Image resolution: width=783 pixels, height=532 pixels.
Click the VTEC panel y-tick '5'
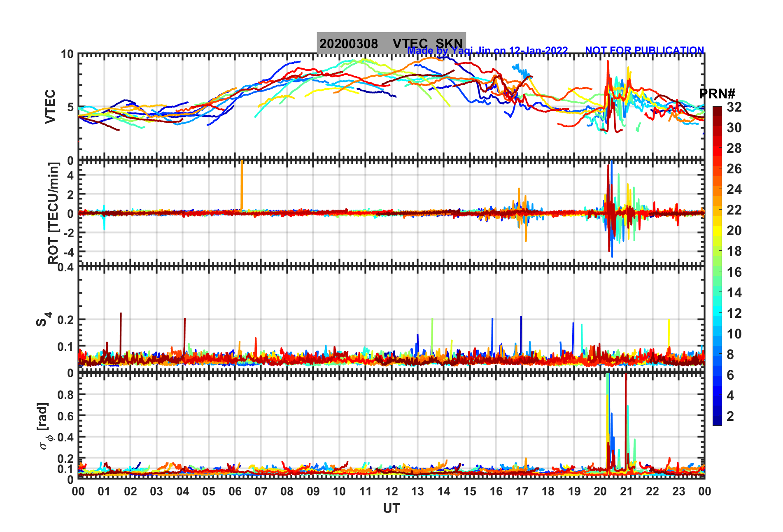[x=70, y=107]
